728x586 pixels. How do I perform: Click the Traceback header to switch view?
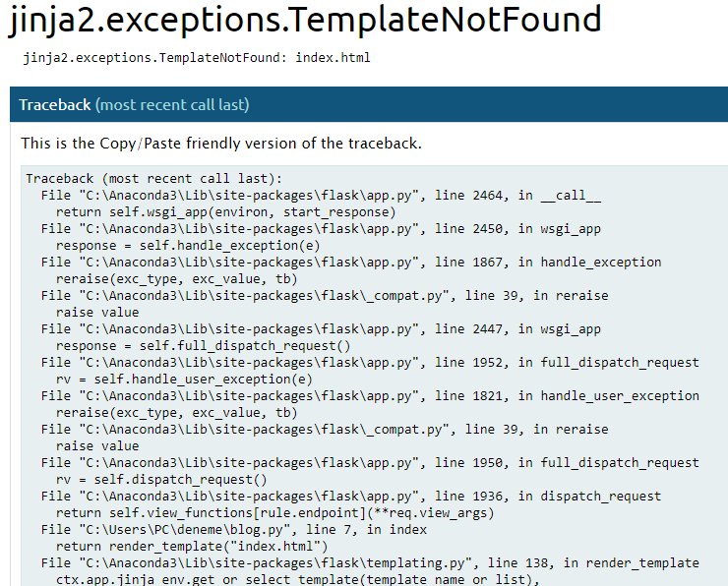point(55,104)
